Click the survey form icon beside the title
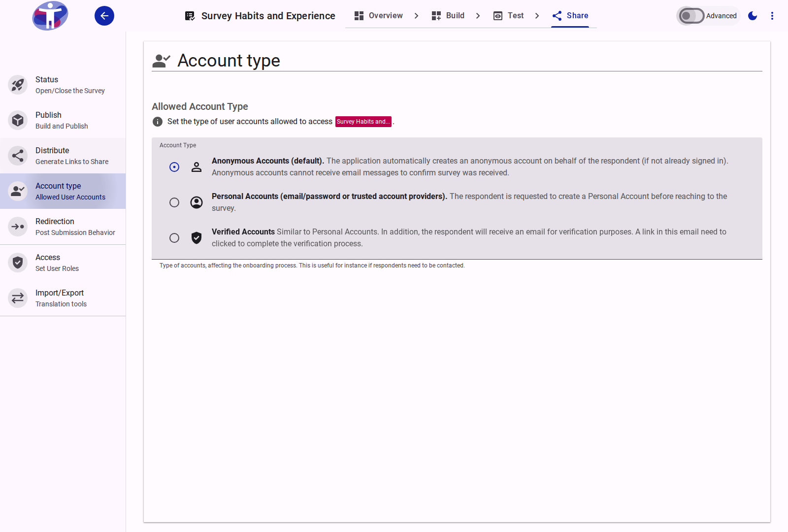The height and width of the screenshot is (532, 788). click(x=190, y=16)
